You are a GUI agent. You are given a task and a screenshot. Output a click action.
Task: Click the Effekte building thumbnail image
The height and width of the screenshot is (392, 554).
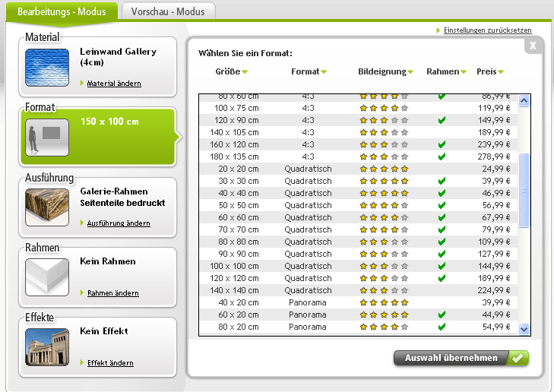point(46,346)
